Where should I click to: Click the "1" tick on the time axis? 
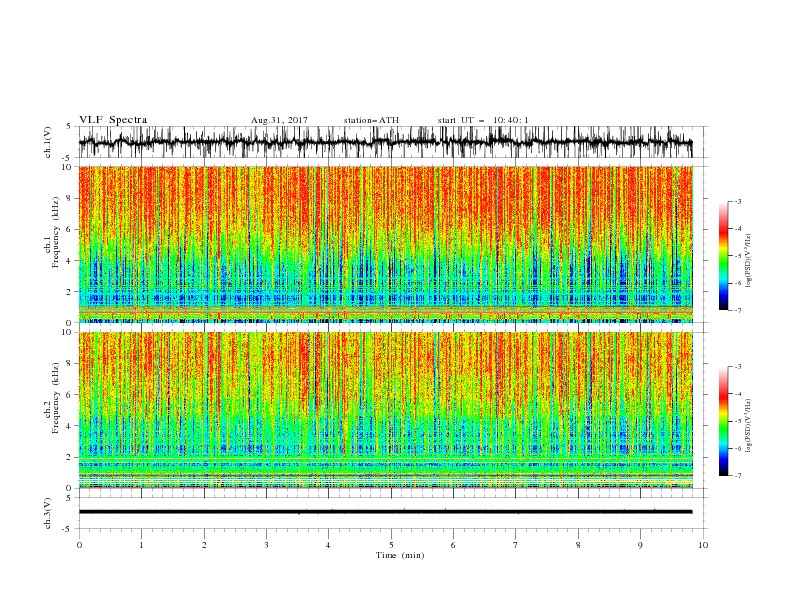(x=142, y=545)
